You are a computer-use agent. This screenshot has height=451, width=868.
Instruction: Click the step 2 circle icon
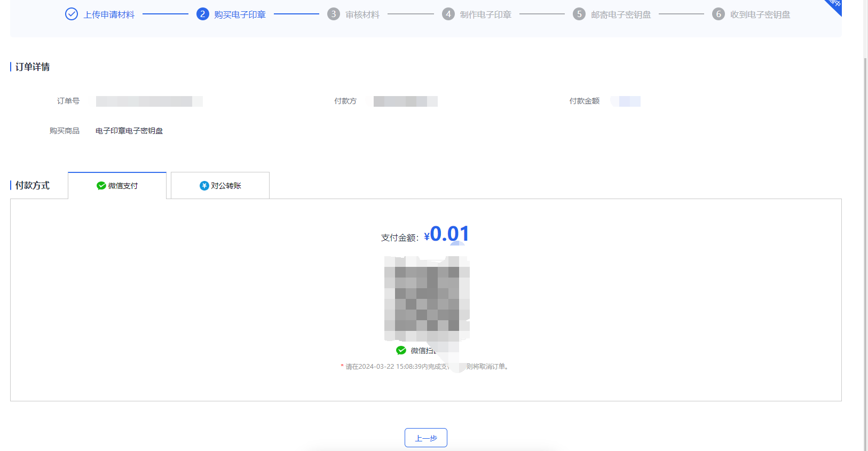pos(202,14)
